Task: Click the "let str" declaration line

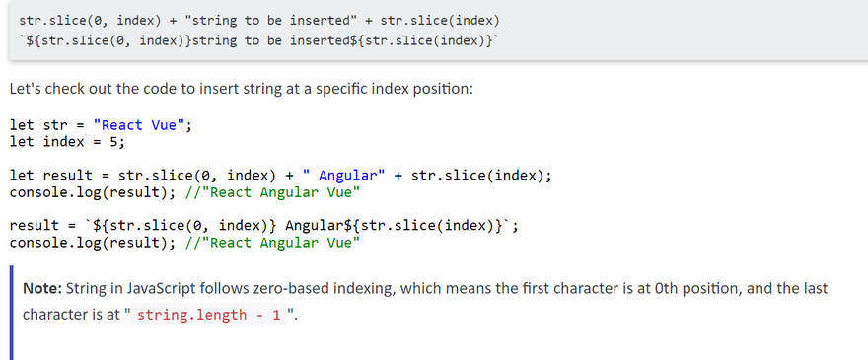Action: pyautogui.click(x=101, y=125)
